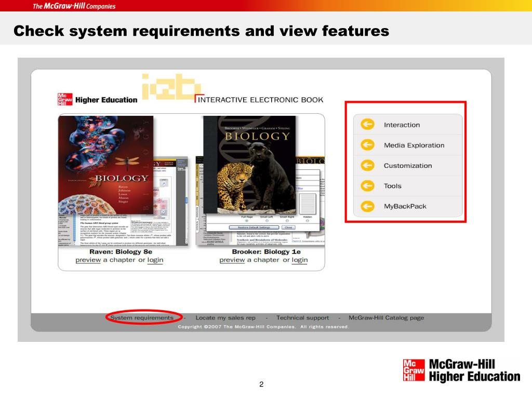This screenshot has width=532, height=399.
Task: Open the MyBackPack feature entry
Action: click(x=408, y=206)
